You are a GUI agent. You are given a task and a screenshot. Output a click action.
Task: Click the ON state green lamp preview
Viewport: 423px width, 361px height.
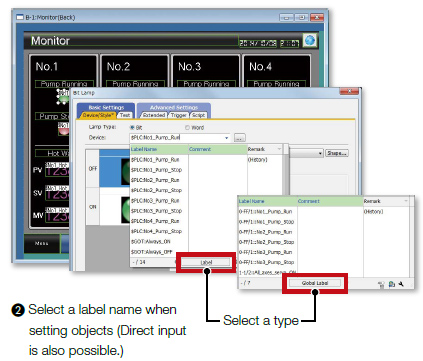click(125, 210)
